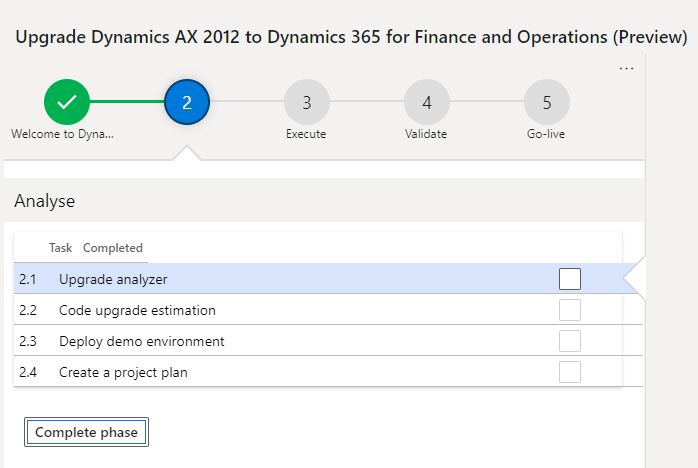Image resolution: width=698 pixels, height=468 pixels.
Task: Click the Execute phase label
Action: 306,134
